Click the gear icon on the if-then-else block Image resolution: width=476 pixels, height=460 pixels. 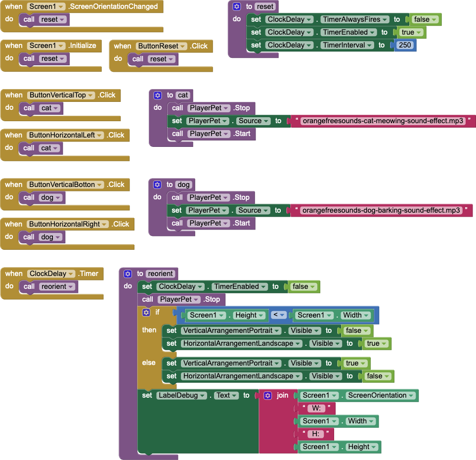pos(146,312)
